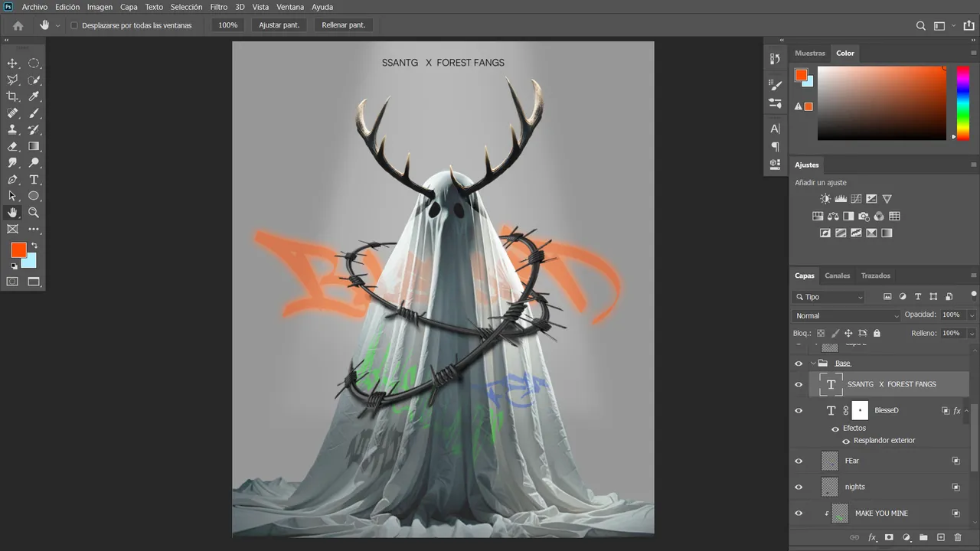
Task: Open the Relleno dropdown arrow
Action: 972,334
